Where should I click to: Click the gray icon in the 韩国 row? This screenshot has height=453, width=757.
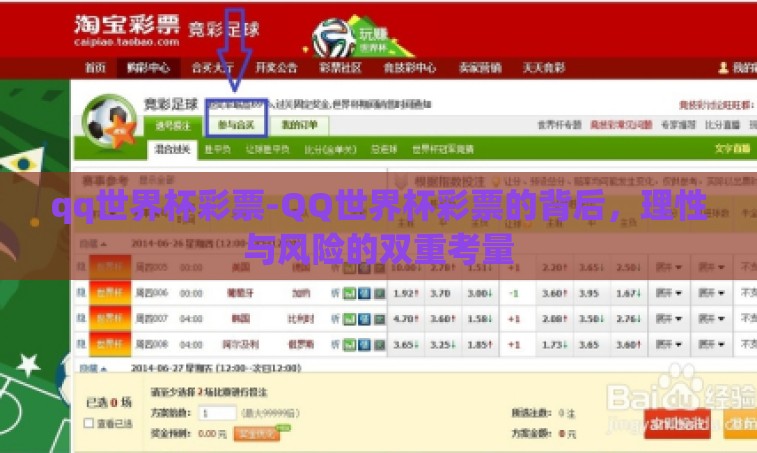pyautogui.click(x=380, y=319)
